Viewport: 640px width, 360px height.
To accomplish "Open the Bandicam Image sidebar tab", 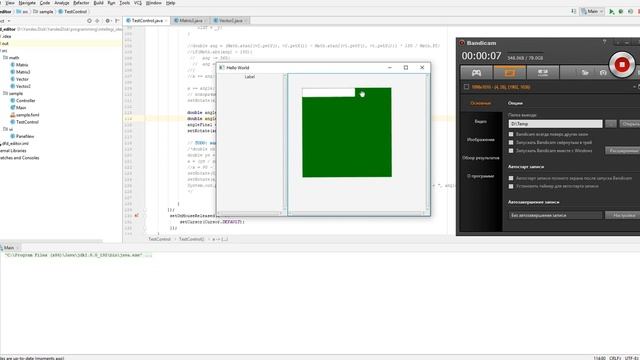I will [480, 140].
